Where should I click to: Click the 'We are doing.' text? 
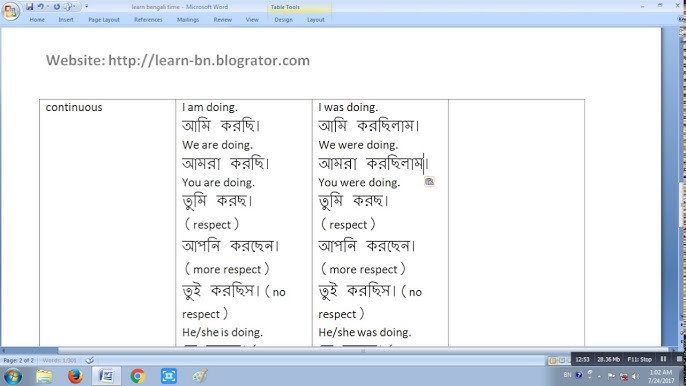(217, 145)
